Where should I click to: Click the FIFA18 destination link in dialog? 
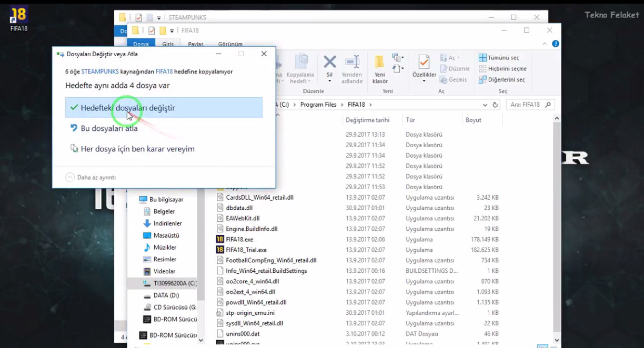pyautogui.click(x=164, y=71)
